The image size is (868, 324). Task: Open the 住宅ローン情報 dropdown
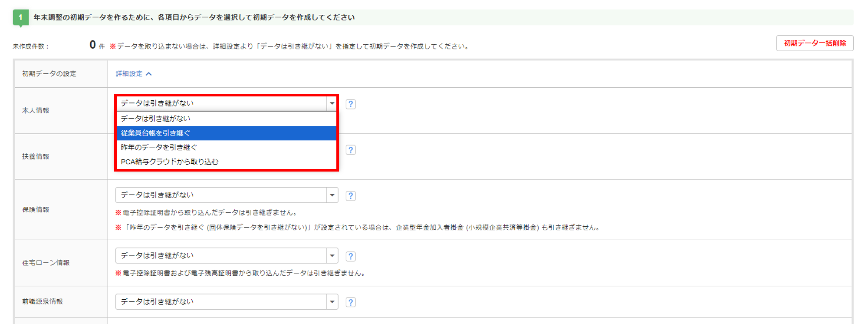pos(226,256)
